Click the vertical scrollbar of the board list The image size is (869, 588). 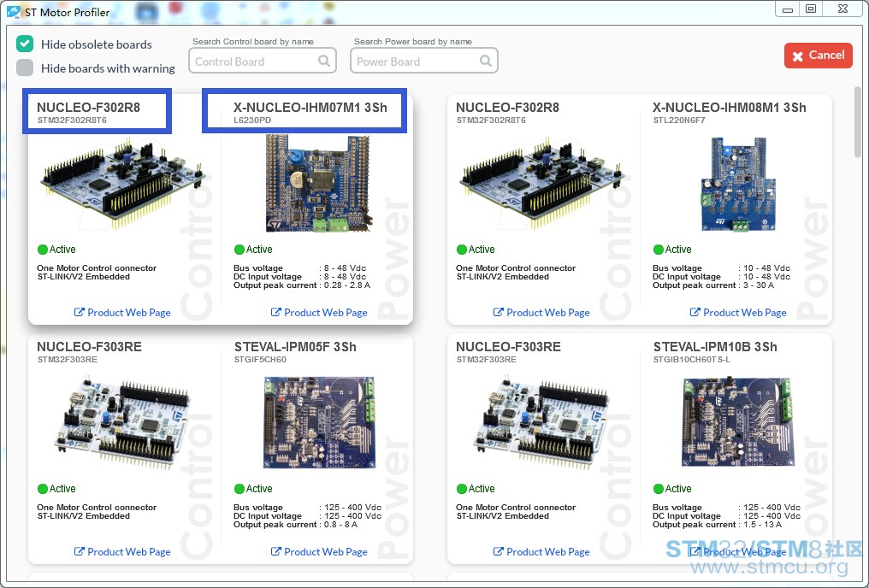tap(858, 122)
